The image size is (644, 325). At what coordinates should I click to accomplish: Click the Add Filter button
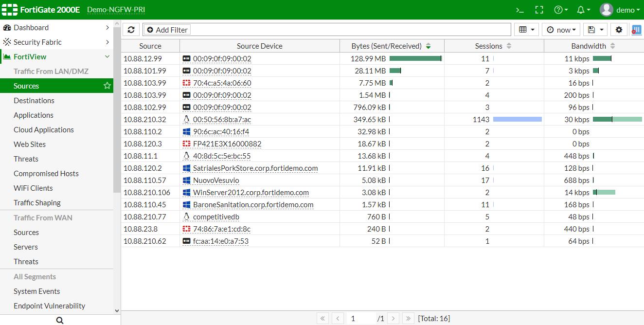167,30
